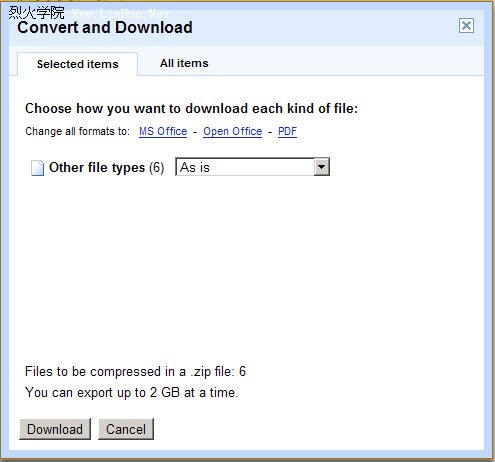Click the Convert and Download title
This screenshot has width=495, height=462.
tap(105, 27)
